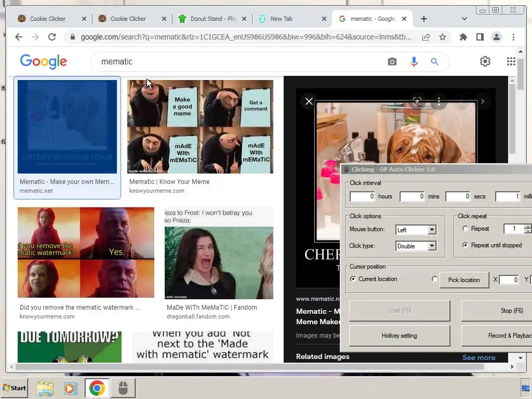Search by image using camera icon
This screenshot has width=532, height=399.
pyautogui.click(x=392, y=62)
